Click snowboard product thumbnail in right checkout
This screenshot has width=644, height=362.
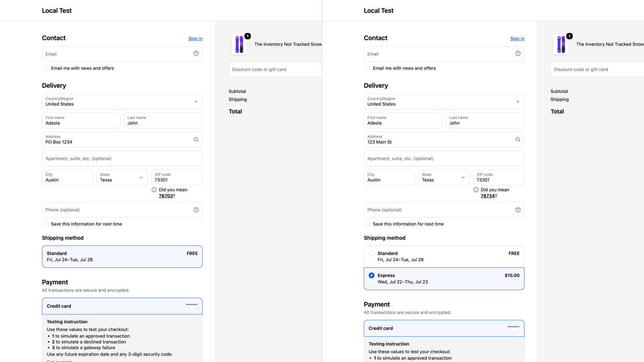(561, 44)
